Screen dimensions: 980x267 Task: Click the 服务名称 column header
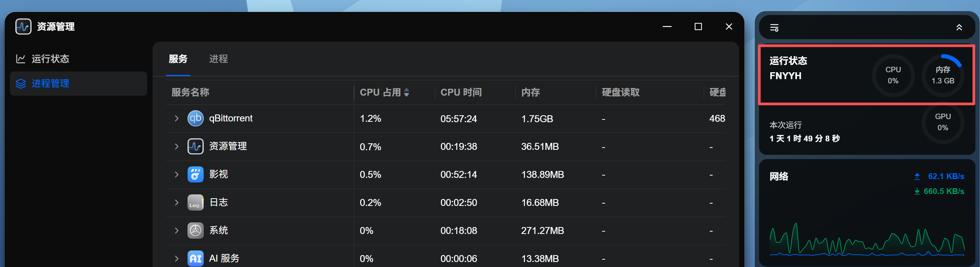(x=190, y=92)
